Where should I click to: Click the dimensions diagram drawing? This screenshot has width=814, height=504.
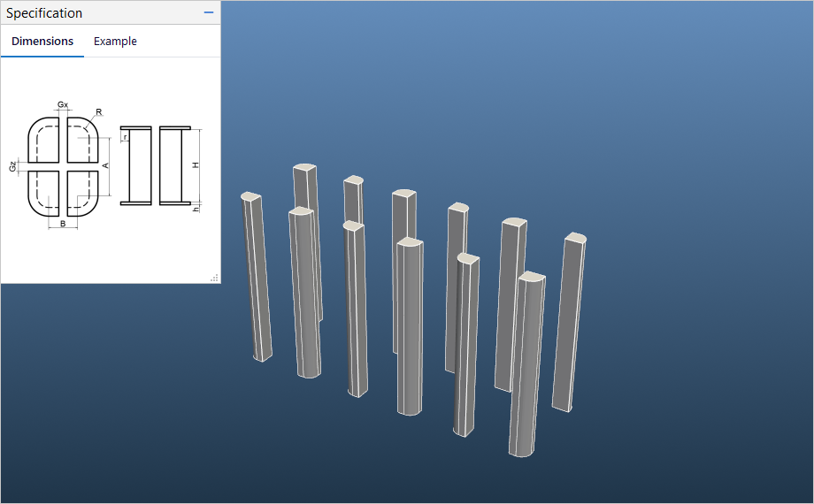click(106, 165)
